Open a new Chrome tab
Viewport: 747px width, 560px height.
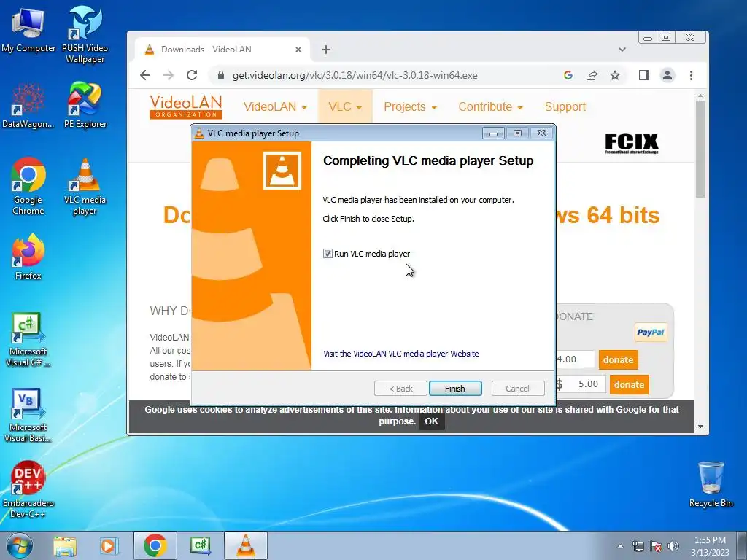click(x=326, y=50)
